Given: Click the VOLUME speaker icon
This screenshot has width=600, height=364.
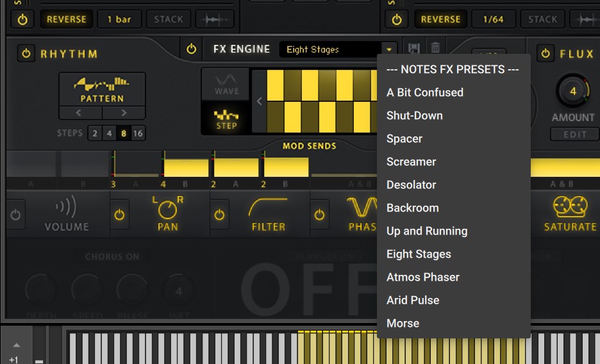Looking at the screenshot, I should (x=66, y=208).
